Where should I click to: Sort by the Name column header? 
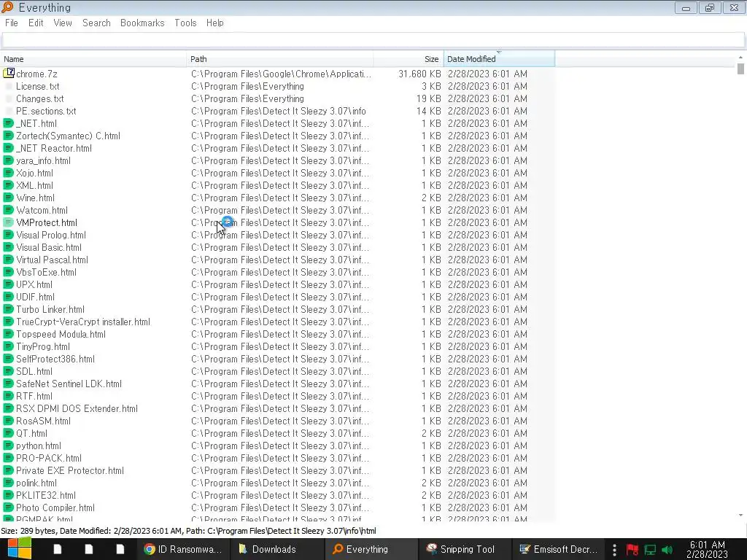(93, 59)
